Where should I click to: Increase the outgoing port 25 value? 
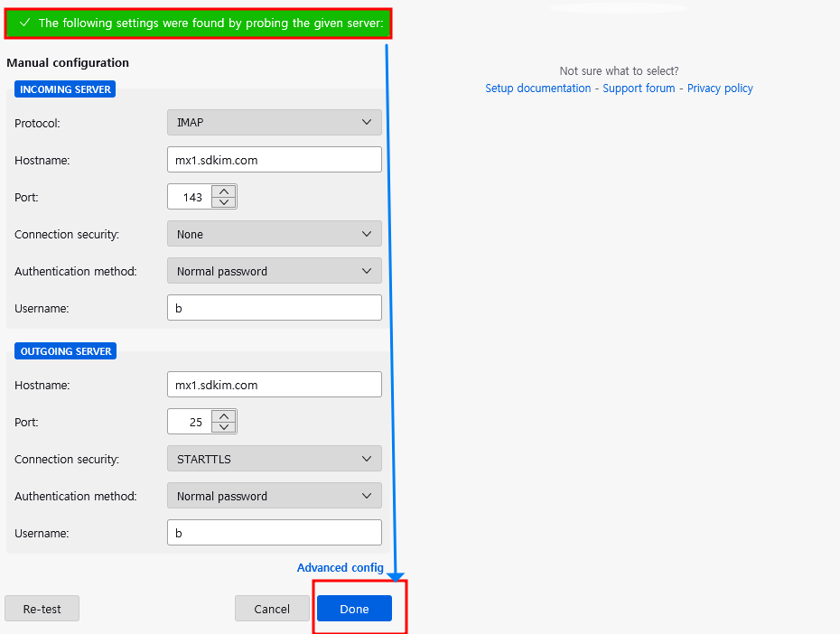[224, 416]
